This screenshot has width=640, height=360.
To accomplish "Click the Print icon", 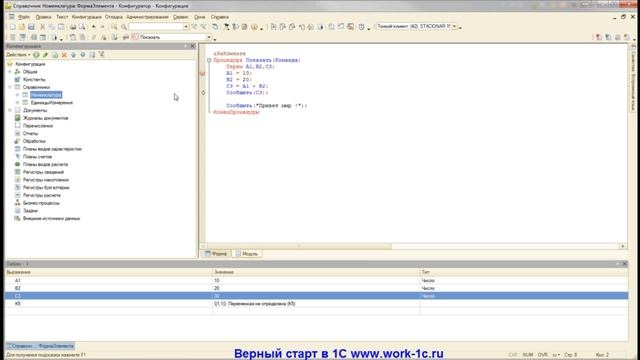I will tap(73, 27).
